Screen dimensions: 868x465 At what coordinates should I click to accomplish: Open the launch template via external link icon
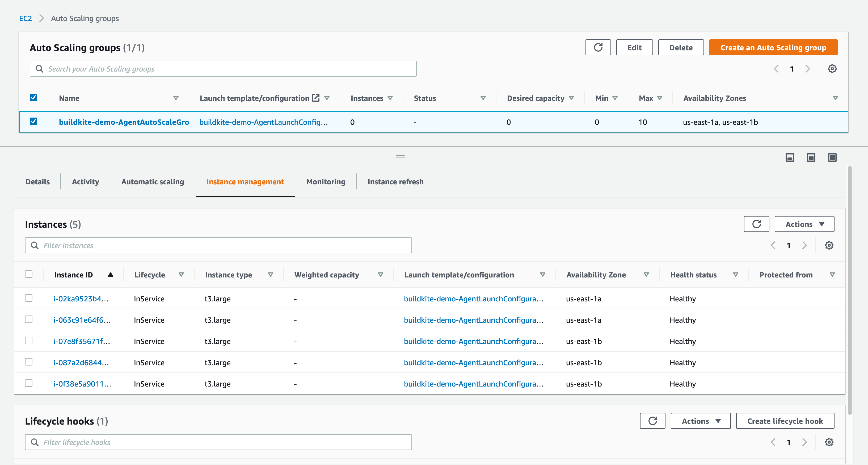coord(316,98)
